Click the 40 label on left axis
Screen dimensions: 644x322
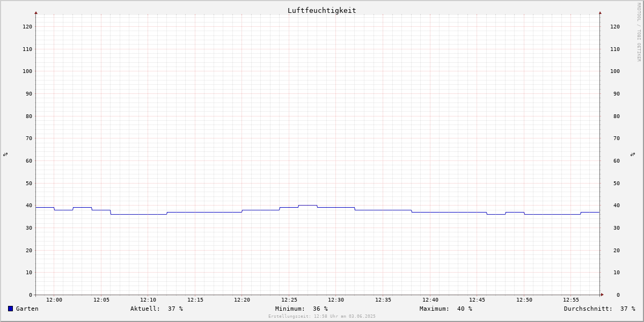click(29, 205)
